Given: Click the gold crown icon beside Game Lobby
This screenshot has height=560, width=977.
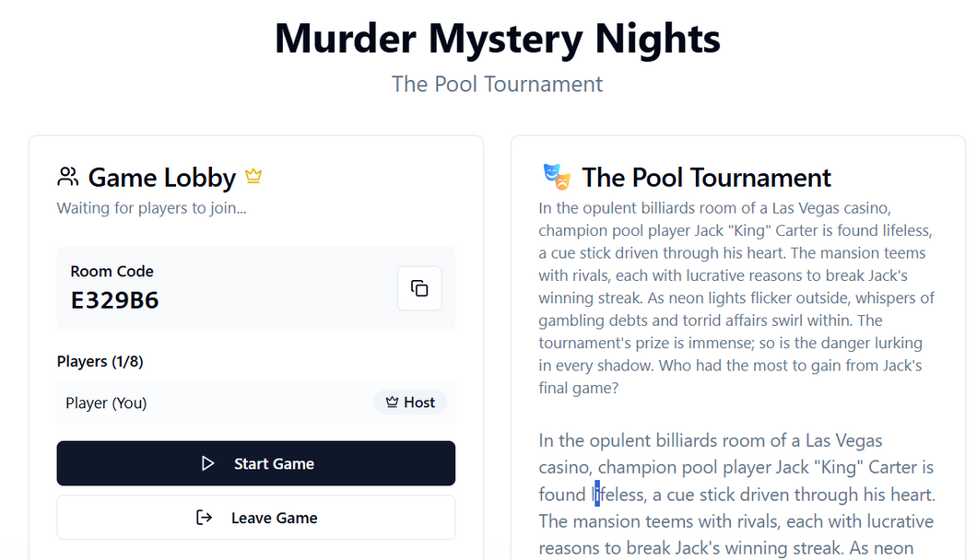Looking at the screenshot, I should 253,176.
